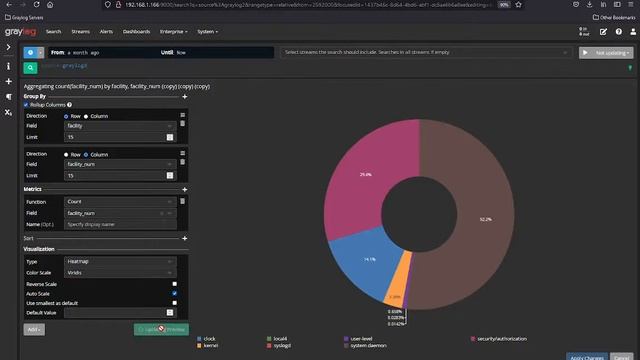The height and width of the screenshot is (360, 640).
Task: Select Column direction for facility grouping
Action: click(86, 116)
